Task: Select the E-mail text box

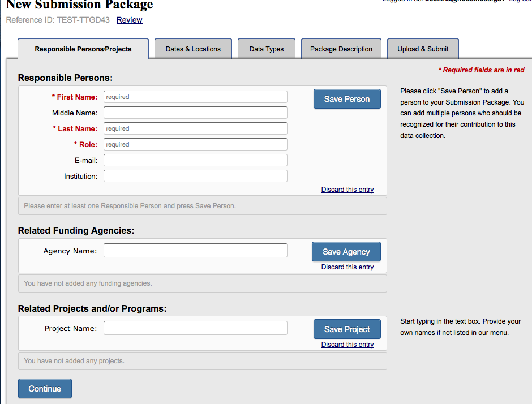Action: [195, 160]
